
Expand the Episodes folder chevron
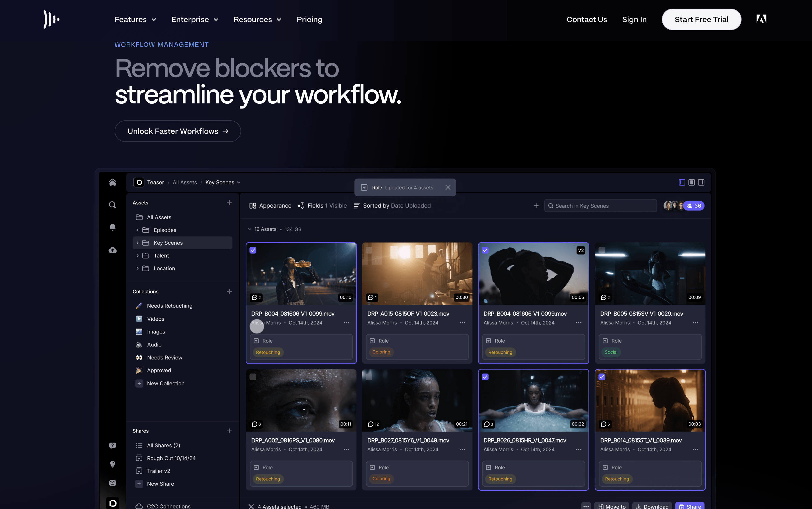pyautogui.click(x=137, y=230)
